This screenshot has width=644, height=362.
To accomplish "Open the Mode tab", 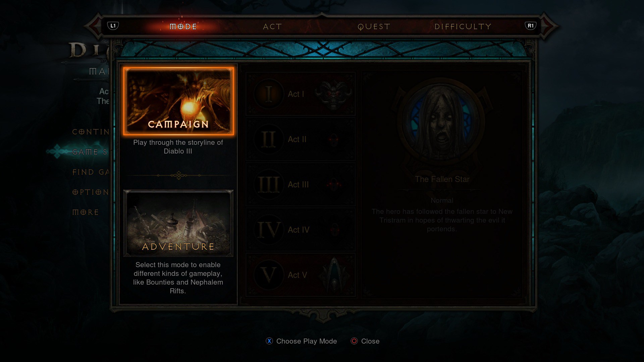I will tap(183, 26).
